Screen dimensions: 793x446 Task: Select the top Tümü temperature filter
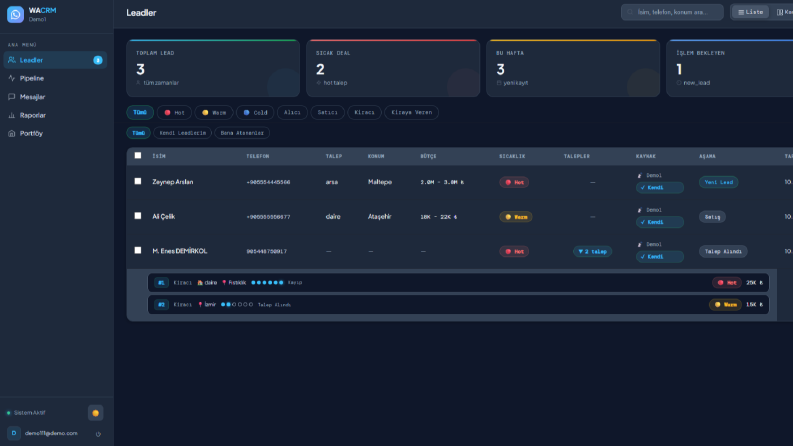pyautogui.click(x=140, y=112)
